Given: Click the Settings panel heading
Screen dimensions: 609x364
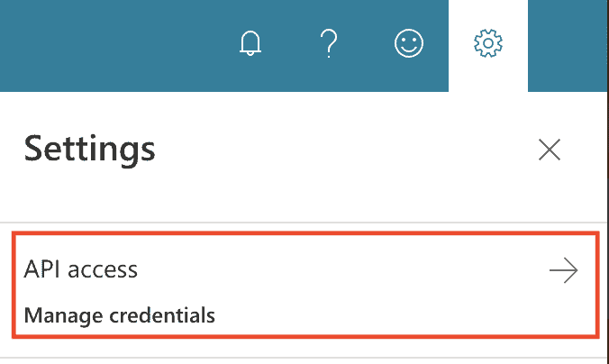Looking at the screenshot, I should click(90, 150).
